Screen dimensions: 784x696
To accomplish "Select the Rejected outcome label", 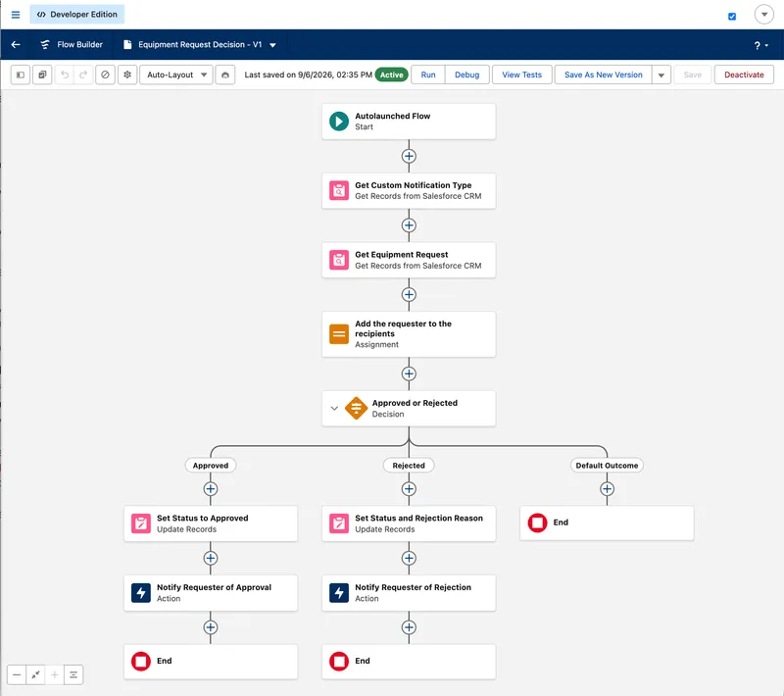I will click(x=409, y=465).
